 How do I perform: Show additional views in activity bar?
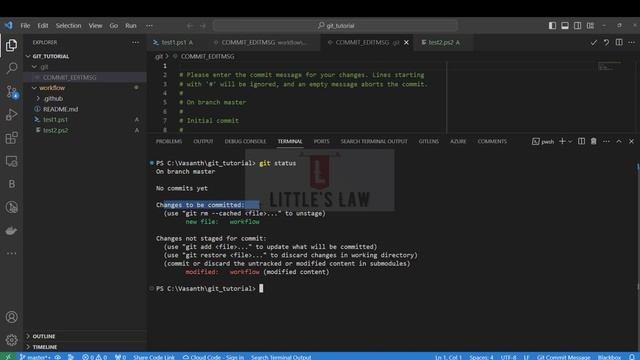click(11, 253)
